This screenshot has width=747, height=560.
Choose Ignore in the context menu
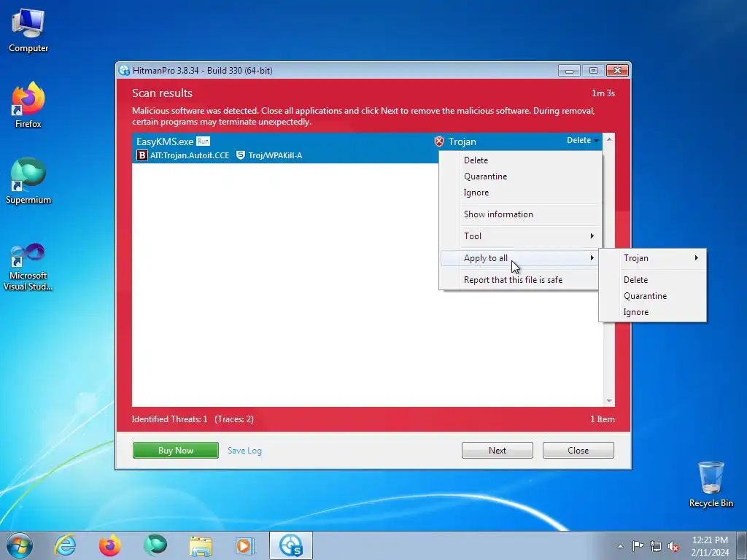pos(519,192)
